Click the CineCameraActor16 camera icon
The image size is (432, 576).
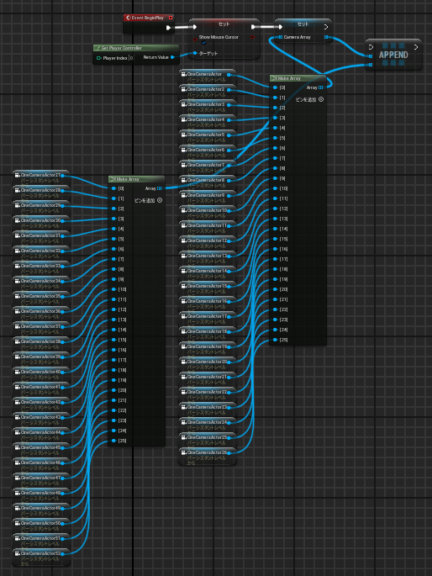(183, 301)
